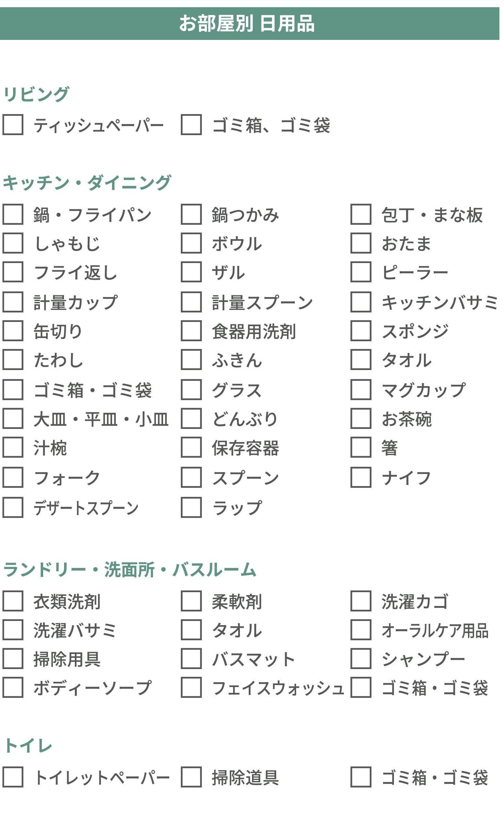Check the デザートスプーン checkbox
This screenshot has width=504, height=813.
point(13,507)
